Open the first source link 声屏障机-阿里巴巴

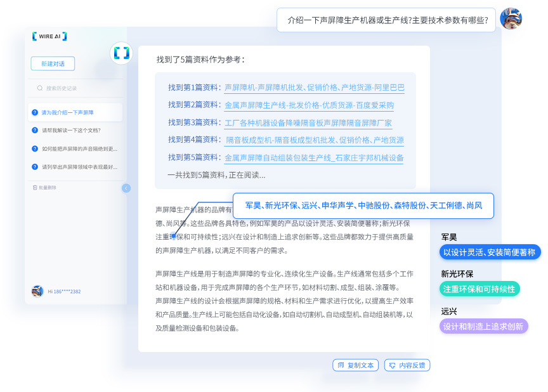pos(314,88)
